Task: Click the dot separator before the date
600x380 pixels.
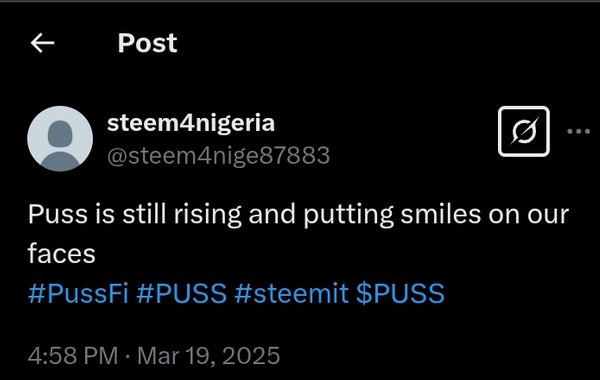Action: (x=127, y=356)
